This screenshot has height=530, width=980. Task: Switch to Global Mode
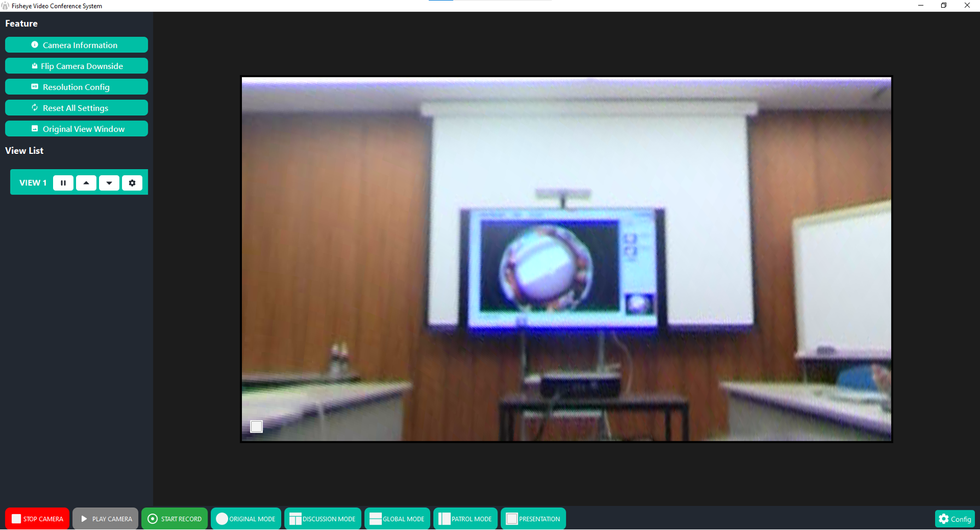397,519
